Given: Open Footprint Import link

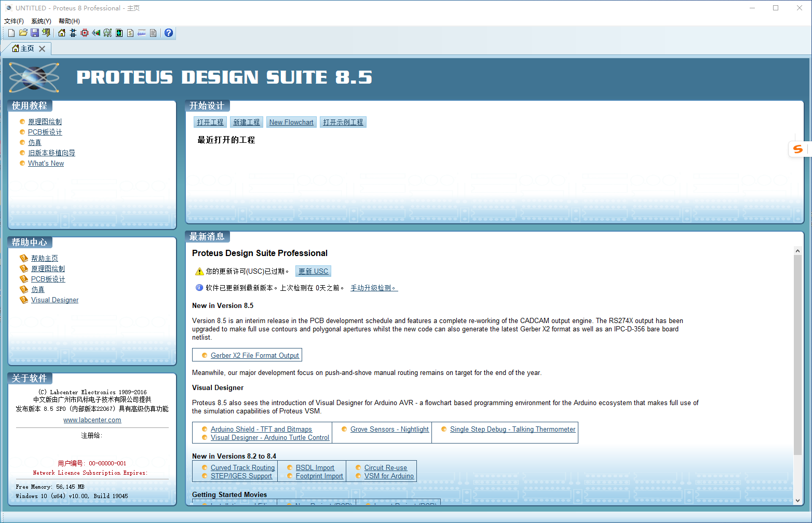Looking at the screenshot, I should tap(319, 476).
